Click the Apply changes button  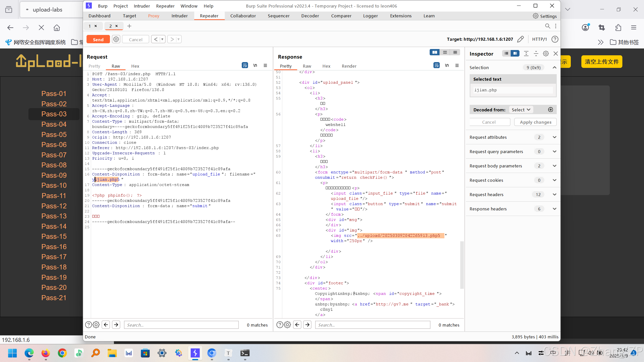(535, 122)
